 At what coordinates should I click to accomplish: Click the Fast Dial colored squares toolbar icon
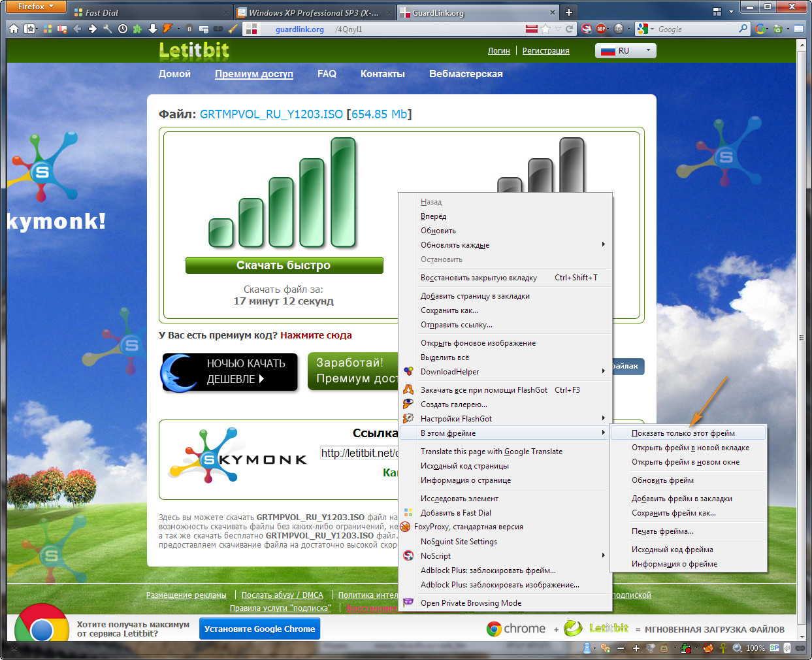click(48, 29)
